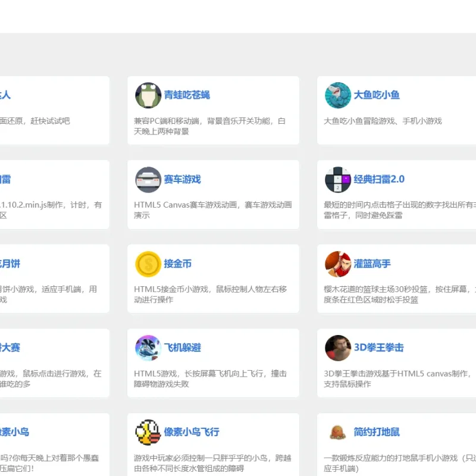Open the partially visible 大赛 game title
This screenshot has width=476, height=476.
10,347
